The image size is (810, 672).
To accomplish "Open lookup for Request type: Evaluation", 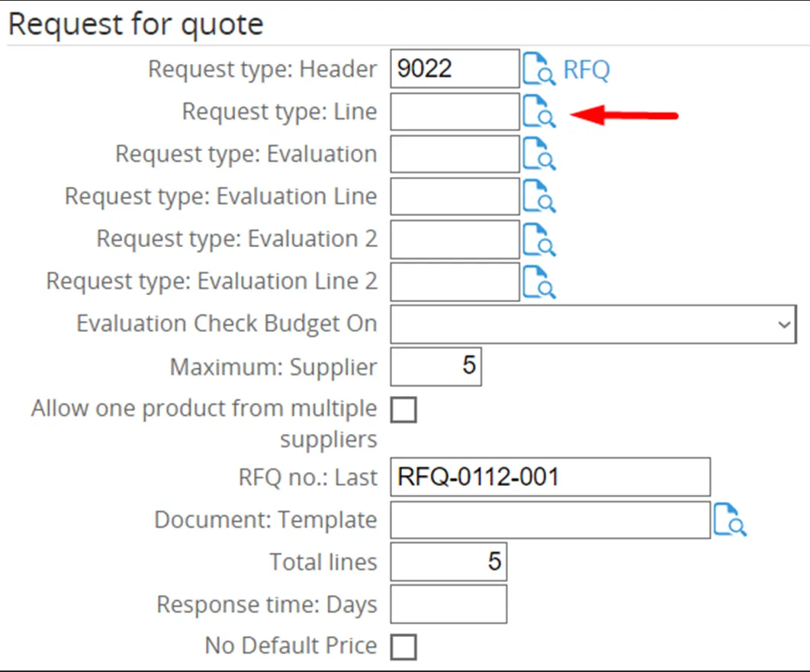I will 538,154.
